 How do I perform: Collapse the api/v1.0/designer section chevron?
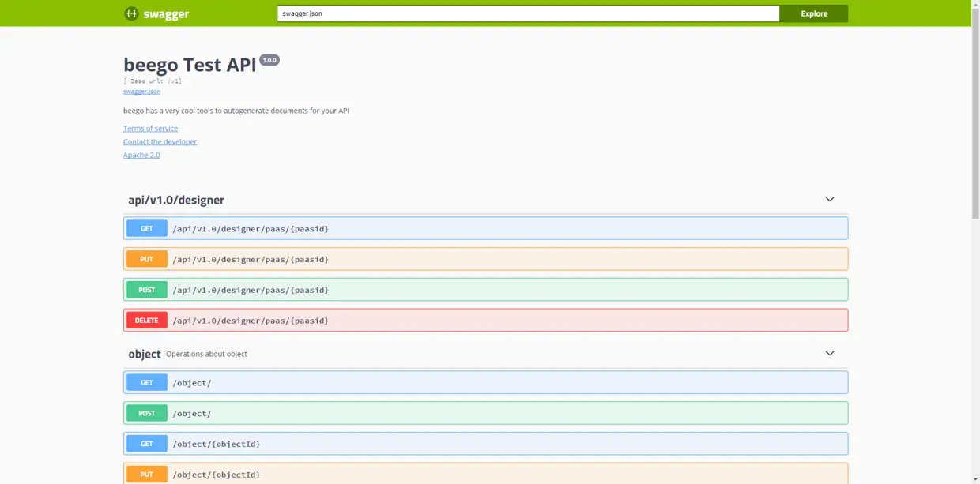(x=830, y=199)
